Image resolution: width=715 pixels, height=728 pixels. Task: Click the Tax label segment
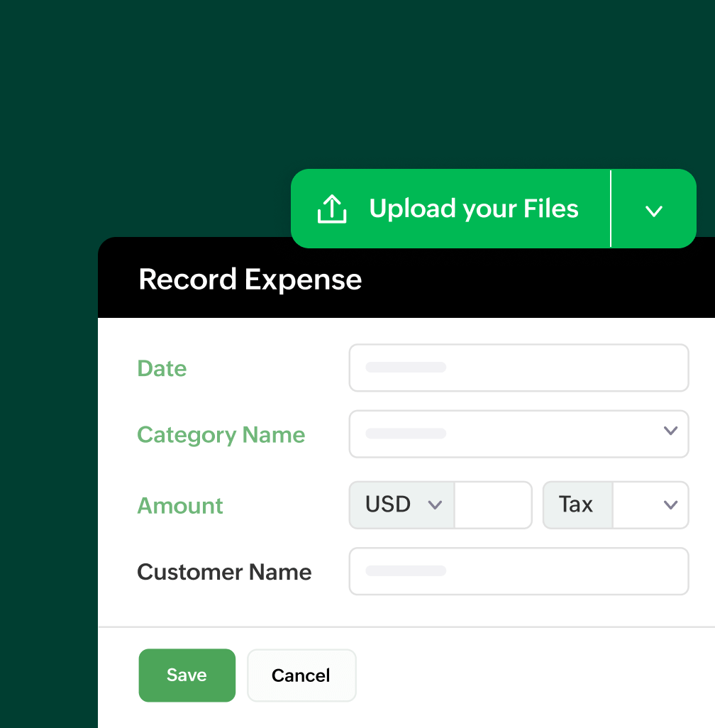[577, 504]
